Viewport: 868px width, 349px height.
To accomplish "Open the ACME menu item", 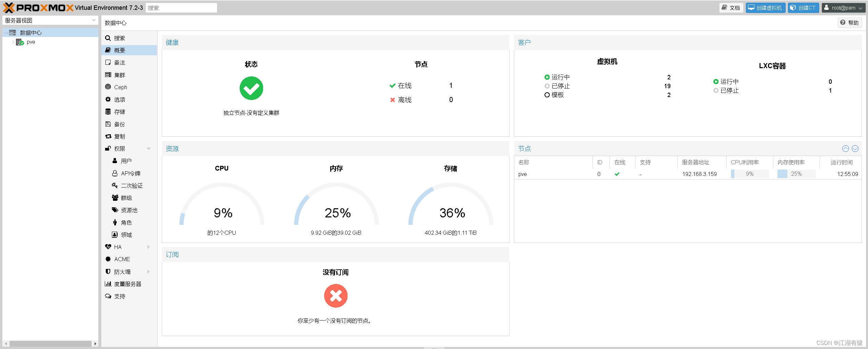I will pyautogui.click(x=129, y=259).
